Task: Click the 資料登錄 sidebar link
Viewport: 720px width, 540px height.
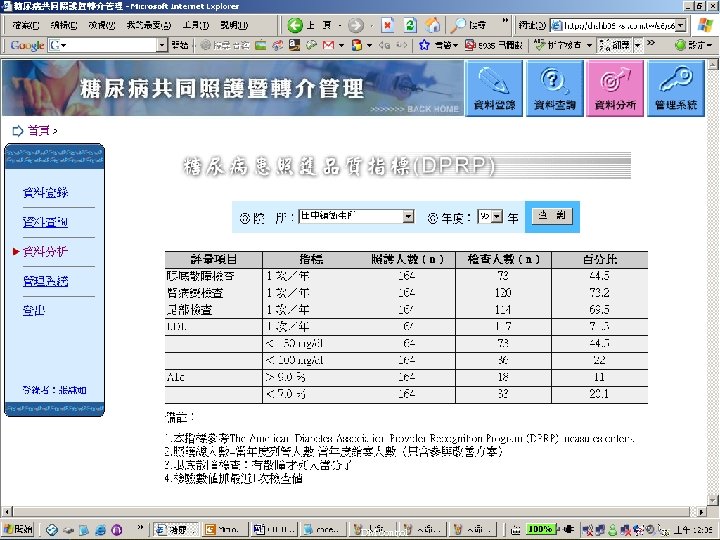Action: pyautogui.click(x=45, y=193)
